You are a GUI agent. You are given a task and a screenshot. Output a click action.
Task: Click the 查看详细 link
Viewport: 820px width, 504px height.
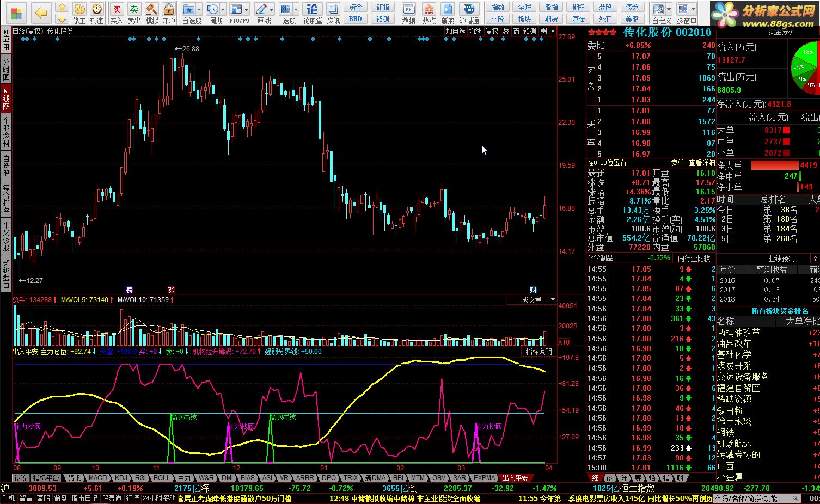pyautogui.click(x=702, y=163)
